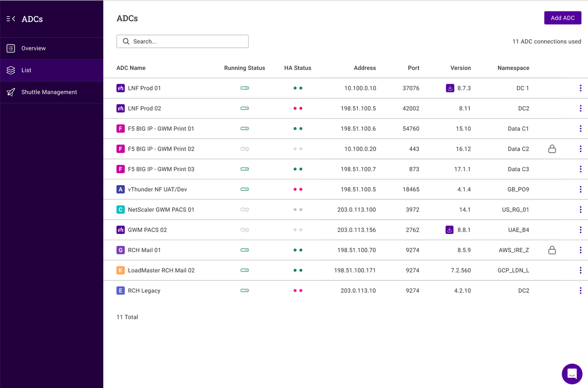Open the vThunder NF UAT/Dev ADC name
The image size is (588, 388).
coord(157,189)
